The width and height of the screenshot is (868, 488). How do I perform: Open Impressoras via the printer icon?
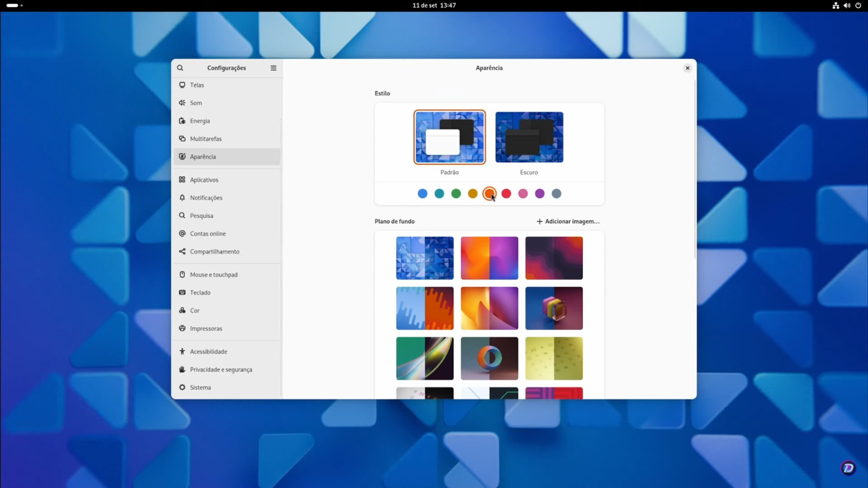pyautogui.click(x=182, y=328)
